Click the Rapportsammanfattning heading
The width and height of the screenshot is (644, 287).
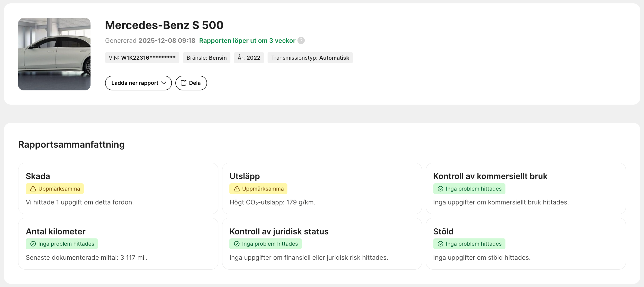coord(71,144)
